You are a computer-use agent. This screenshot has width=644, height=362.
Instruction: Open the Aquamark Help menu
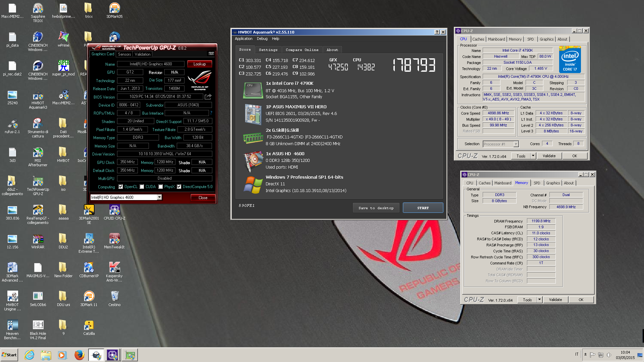[276, 39]
